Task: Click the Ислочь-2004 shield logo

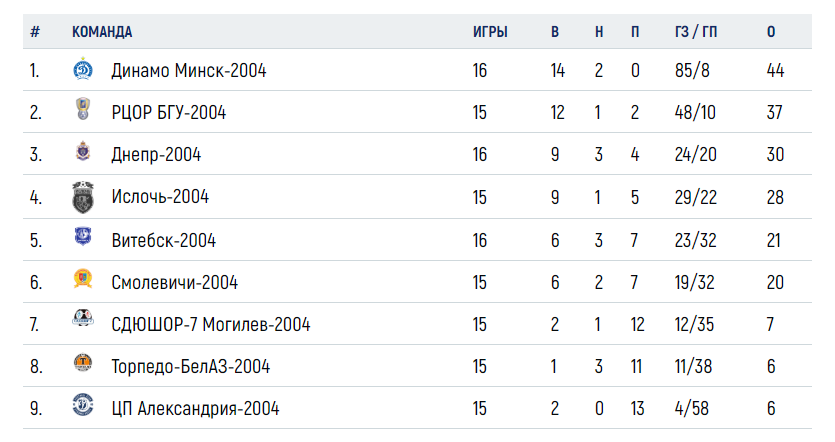Action: click(x=83, y=197)
